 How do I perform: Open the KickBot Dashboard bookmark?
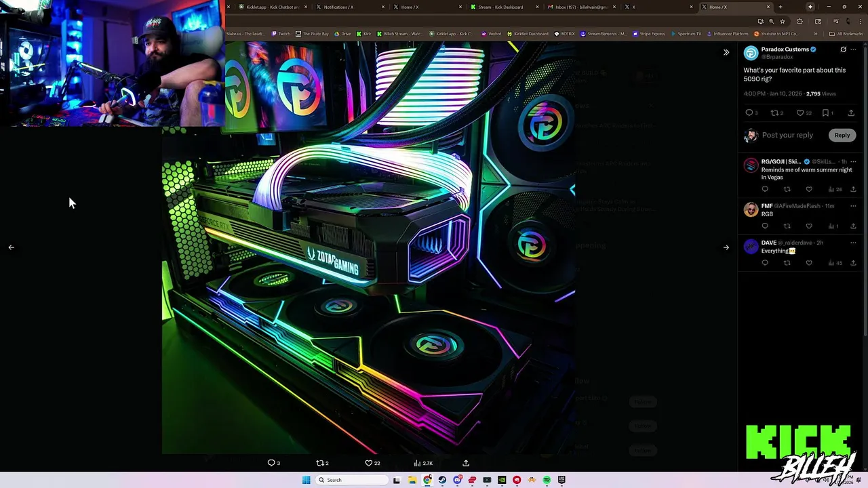pos(528,34)
